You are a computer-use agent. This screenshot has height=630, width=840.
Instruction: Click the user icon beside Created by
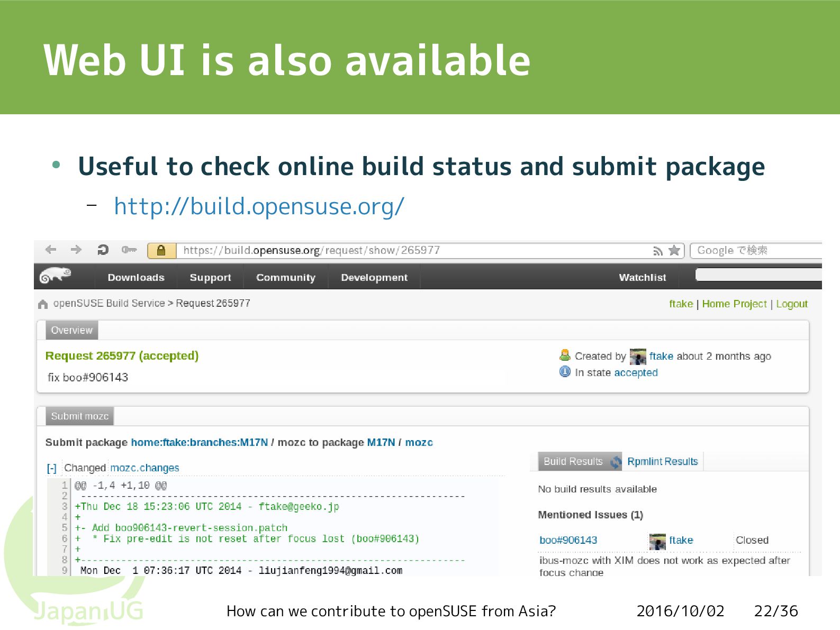[565, 355]
